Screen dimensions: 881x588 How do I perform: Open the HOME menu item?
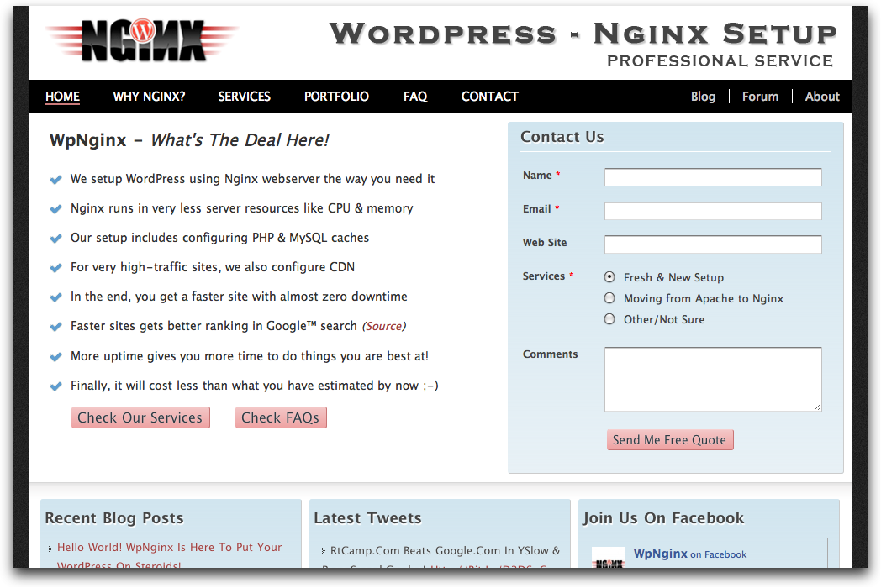click(62, 97)
